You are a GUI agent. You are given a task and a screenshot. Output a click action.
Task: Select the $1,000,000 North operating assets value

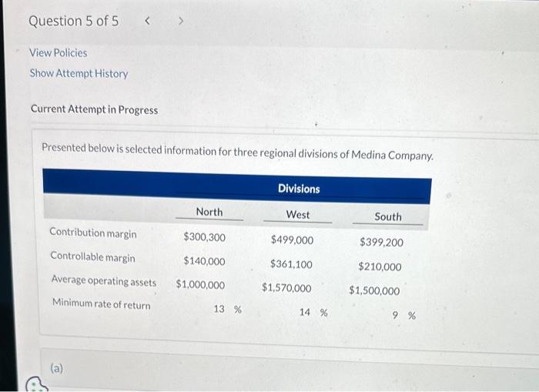(200, 284)
